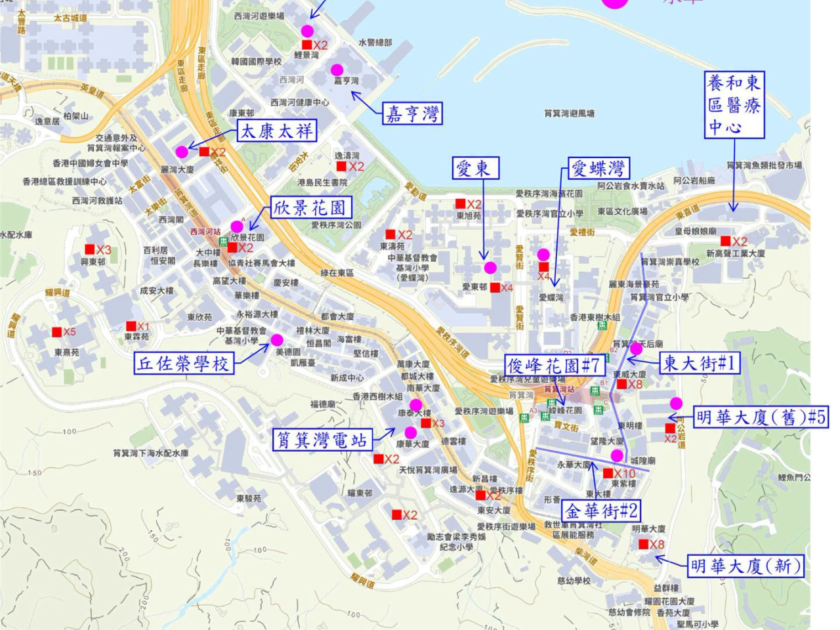Click the magenta dot left of 城隍廟
The height and width of the screenshot is (630, 840).
pyautogui.click(x=617, y=455)
